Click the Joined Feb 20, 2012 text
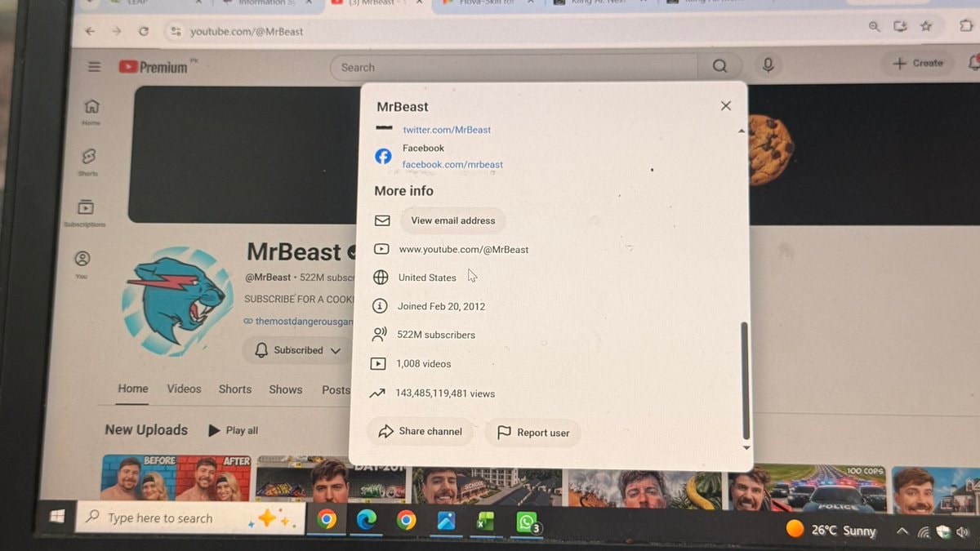 441,306
